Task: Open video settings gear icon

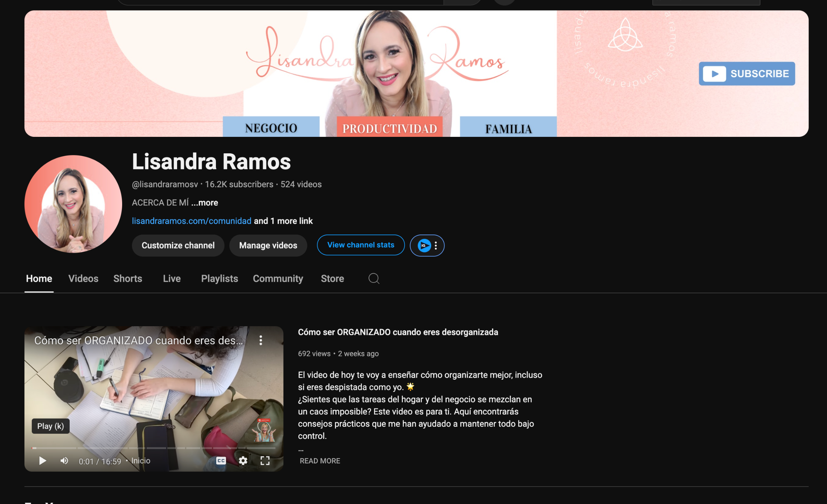Action: coord(243,461)
